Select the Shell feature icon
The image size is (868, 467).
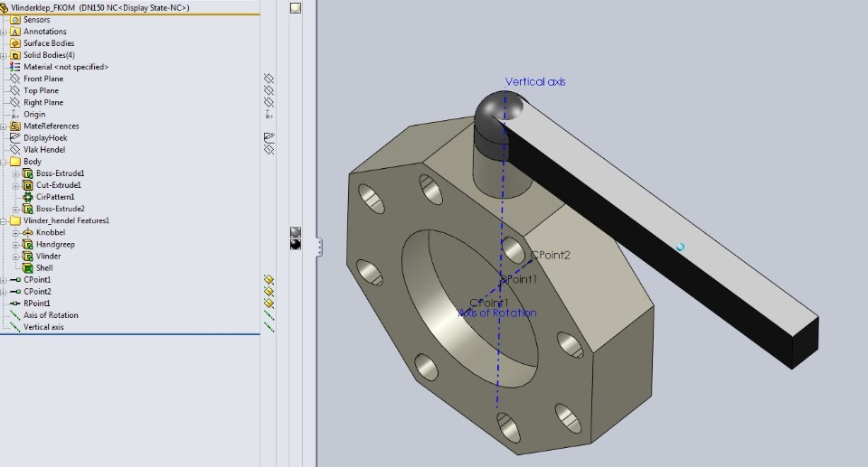(x=28, y=267)
